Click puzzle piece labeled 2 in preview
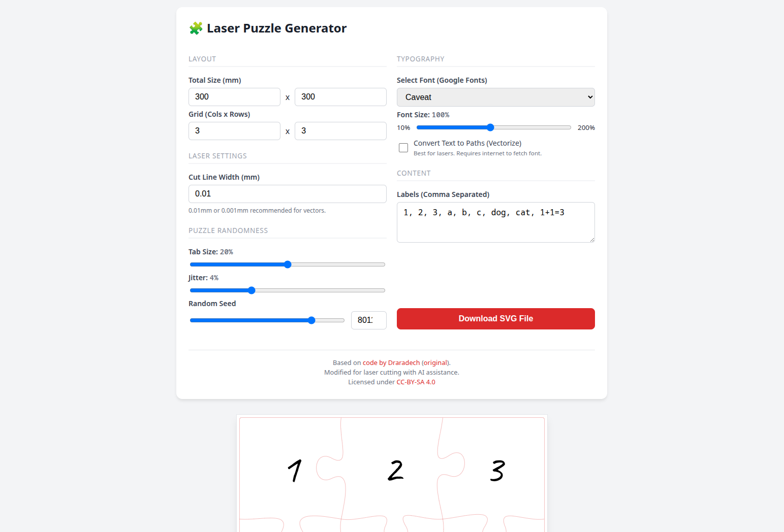 [395, 470]
